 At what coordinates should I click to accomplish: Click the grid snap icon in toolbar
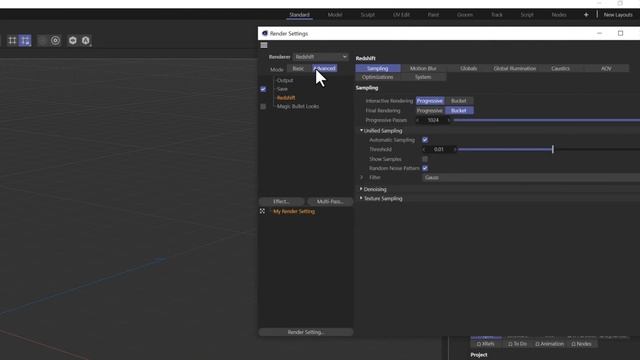(12, 40)
